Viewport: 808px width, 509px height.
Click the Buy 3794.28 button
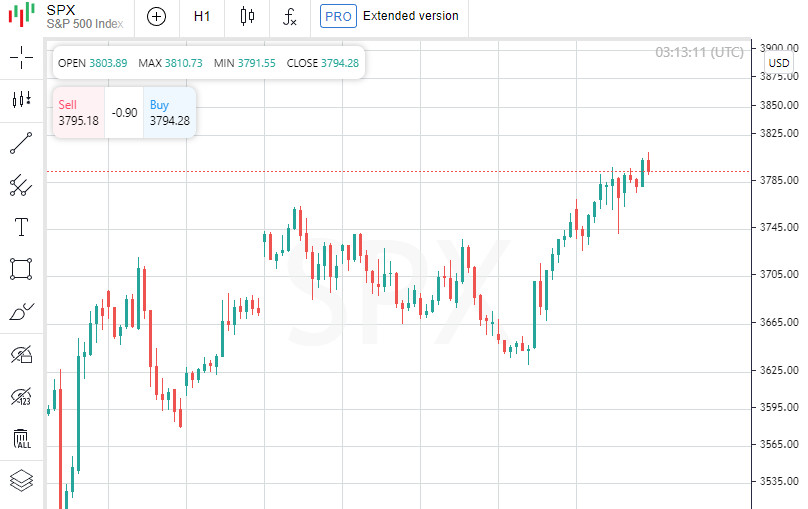170,112
